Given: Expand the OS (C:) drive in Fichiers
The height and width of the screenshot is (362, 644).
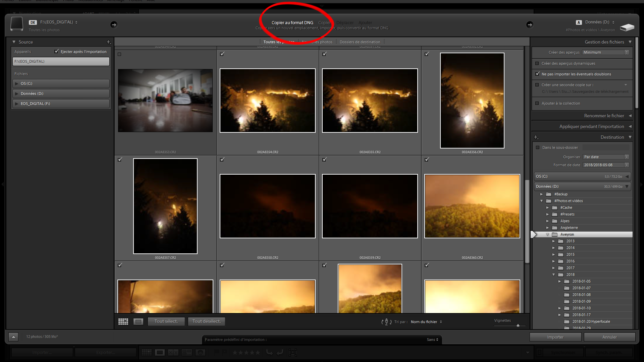Looking at the screenshot, I should [x=17, y=83].
